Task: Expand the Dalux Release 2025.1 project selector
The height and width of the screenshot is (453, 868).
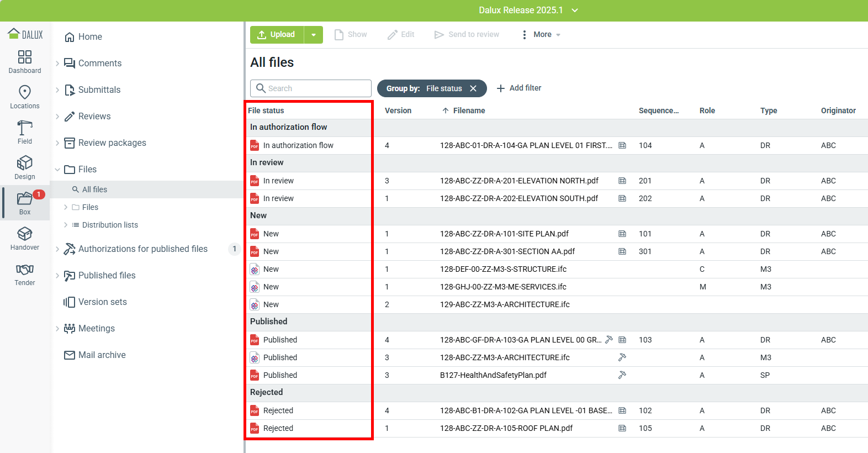Action: (x=575, y=10)
